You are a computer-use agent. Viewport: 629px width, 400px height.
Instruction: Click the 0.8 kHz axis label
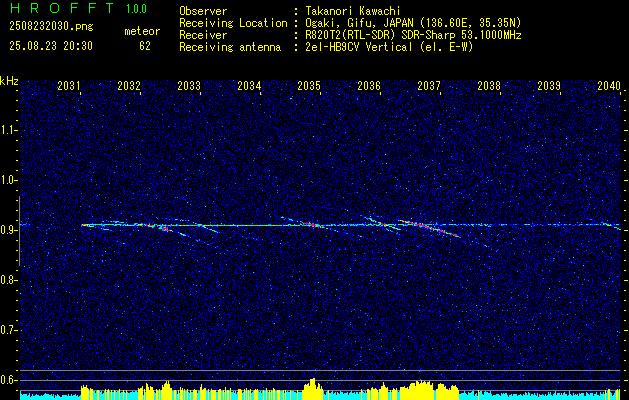pyautogui.click(x=9, y=280)
